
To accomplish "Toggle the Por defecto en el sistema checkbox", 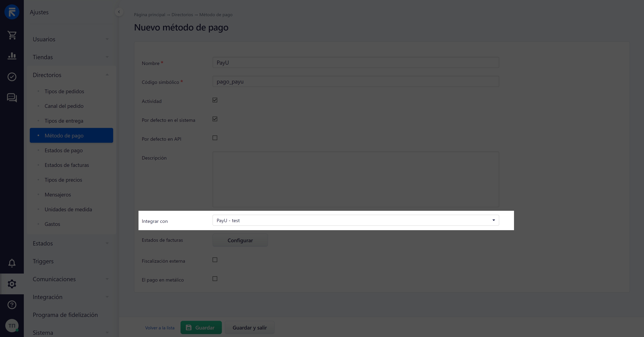I will point(215,119).
